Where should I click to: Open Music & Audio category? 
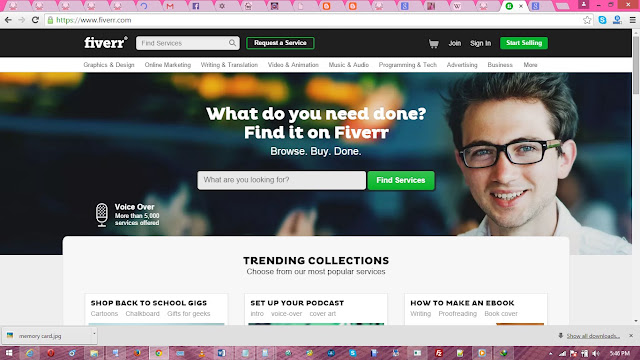point(349,65)
